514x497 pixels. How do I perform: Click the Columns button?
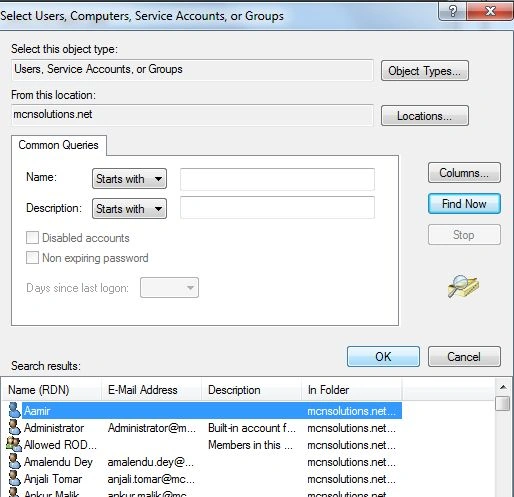click(464, 173)
